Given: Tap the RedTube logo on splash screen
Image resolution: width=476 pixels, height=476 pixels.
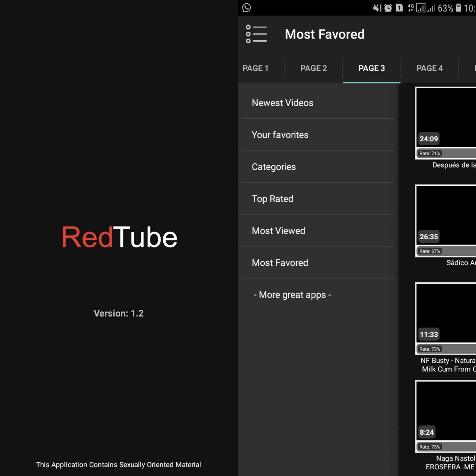Looking at the screenshot, I should pos(119,237).
